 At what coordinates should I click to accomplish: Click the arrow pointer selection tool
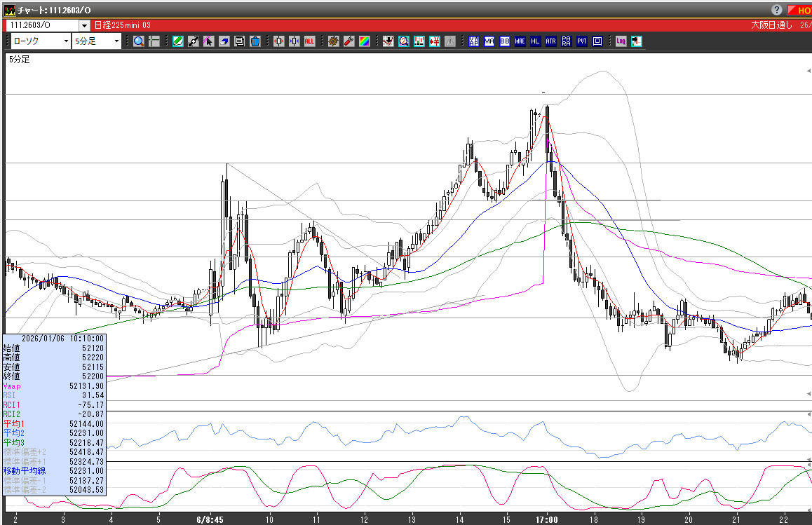[x=209, y=41]
